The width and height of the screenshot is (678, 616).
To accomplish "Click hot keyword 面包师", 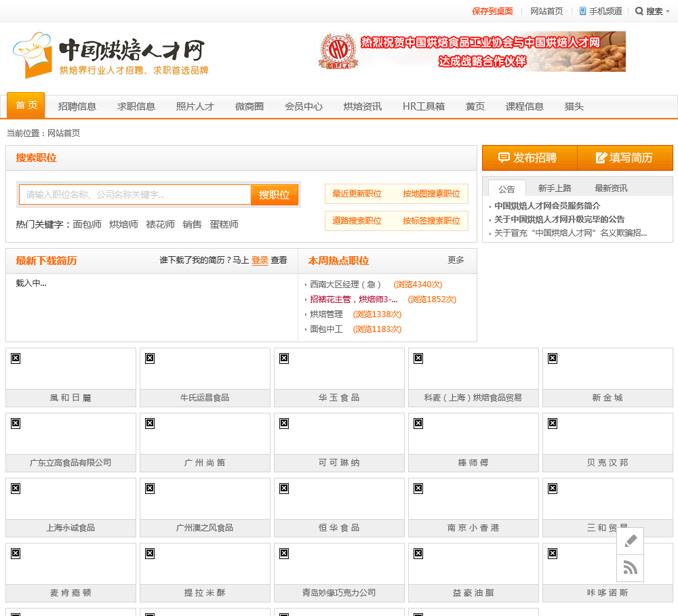I will click(x=87, y=224).
